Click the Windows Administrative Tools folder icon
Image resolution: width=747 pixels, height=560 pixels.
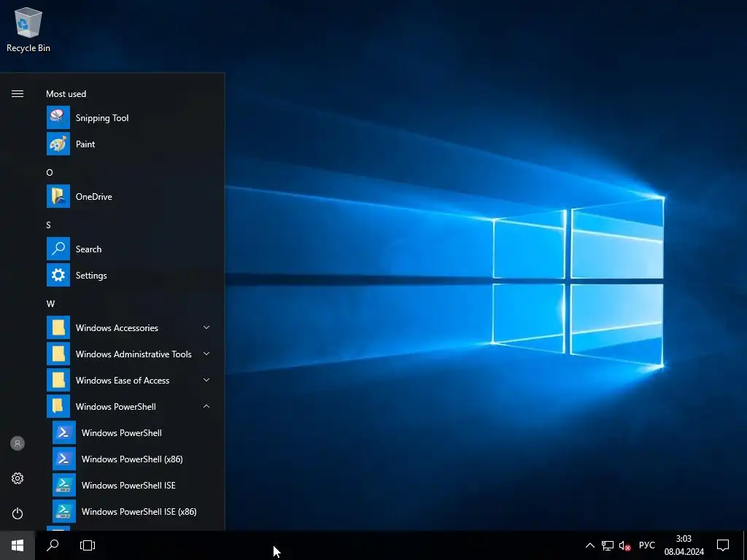point(58,354)
